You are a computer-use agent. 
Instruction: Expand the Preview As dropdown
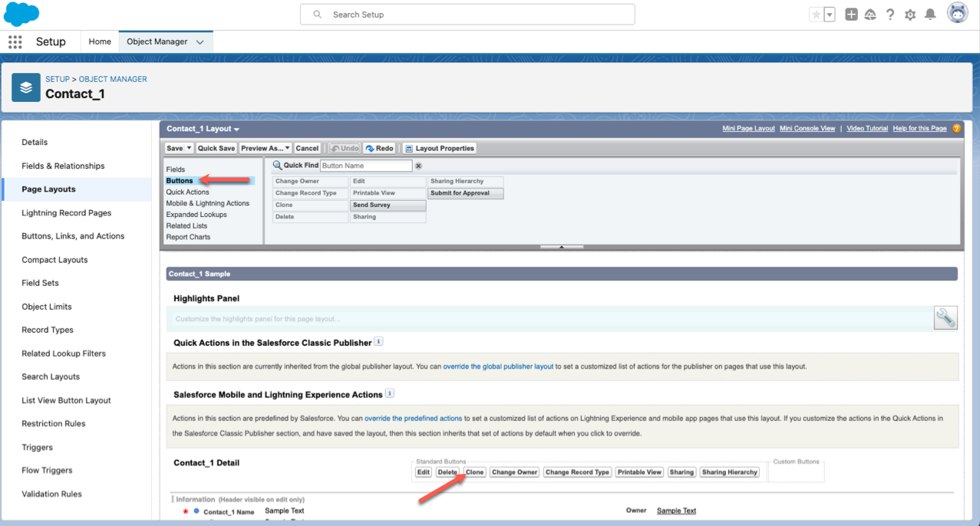265,148
